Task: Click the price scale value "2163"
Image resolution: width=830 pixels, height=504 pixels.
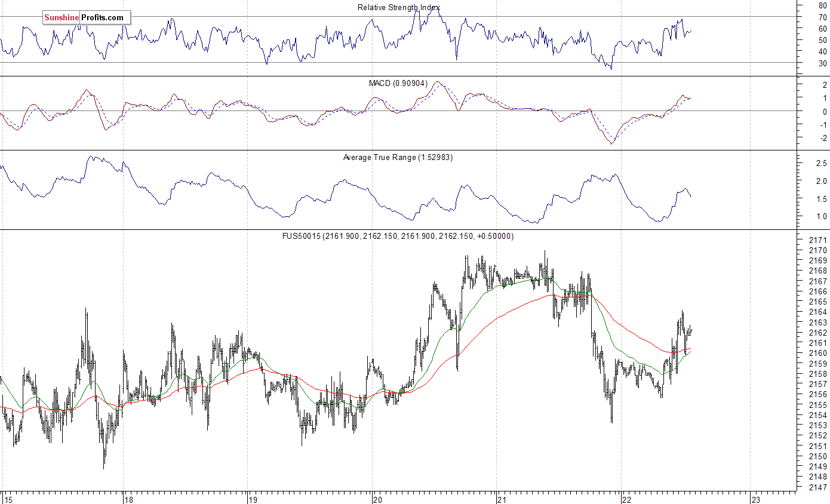Action: (x=819, y=322)
